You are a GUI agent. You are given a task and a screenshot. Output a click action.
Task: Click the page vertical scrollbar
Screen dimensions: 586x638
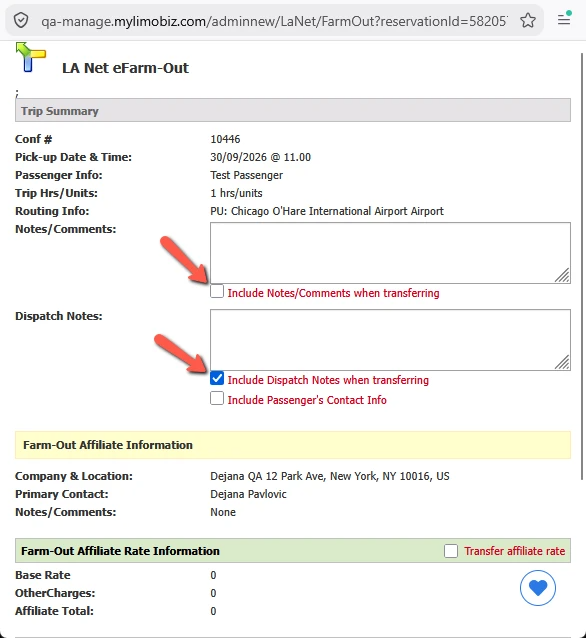coord(582,264)
